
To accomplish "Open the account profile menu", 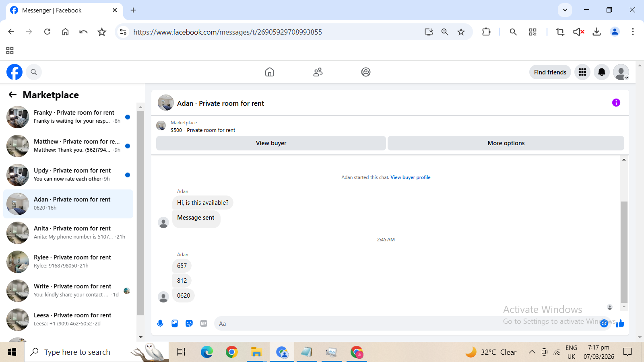I will point(621,72).
